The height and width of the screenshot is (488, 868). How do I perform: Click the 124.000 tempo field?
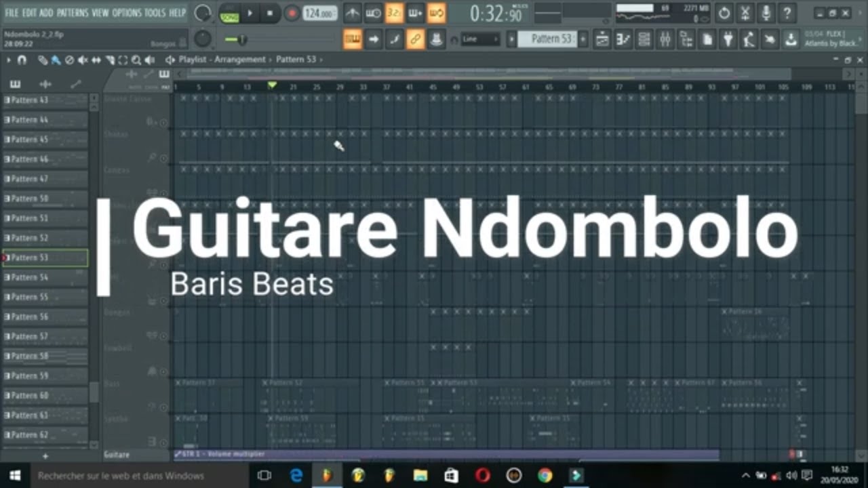(319, 13)
